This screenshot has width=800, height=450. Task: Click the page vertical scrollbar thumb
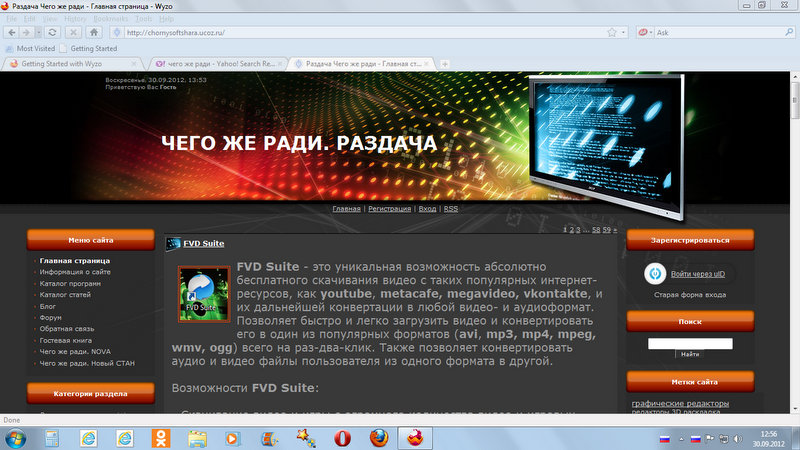pos(795,101)
